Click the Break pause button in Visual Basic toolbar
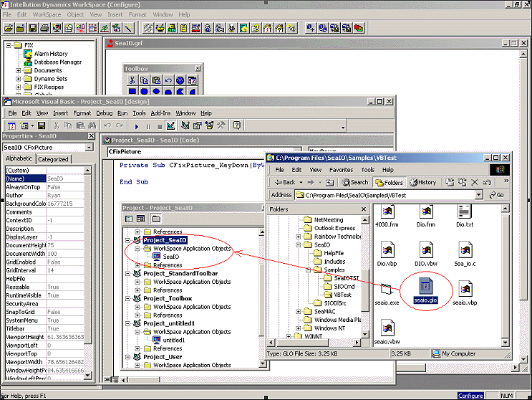Screen dimensions: 532x400 click(148, 126)
